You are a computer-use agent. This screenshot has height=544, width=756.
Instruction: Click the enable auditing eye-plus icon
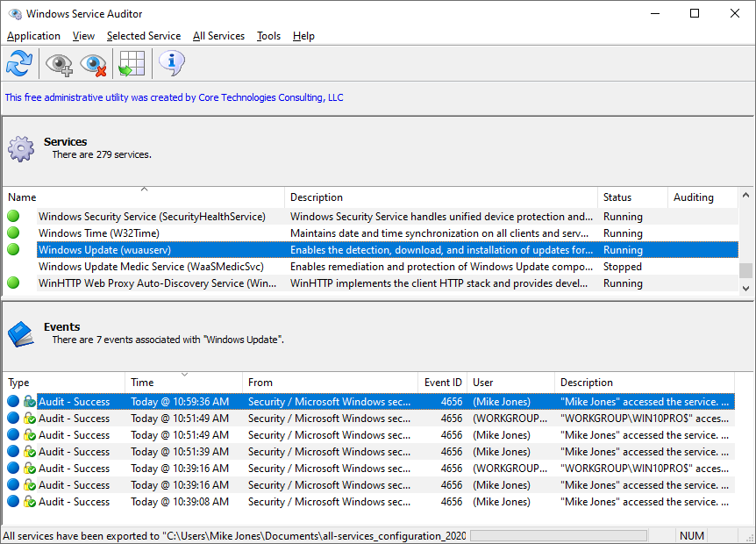pos(59,64)
